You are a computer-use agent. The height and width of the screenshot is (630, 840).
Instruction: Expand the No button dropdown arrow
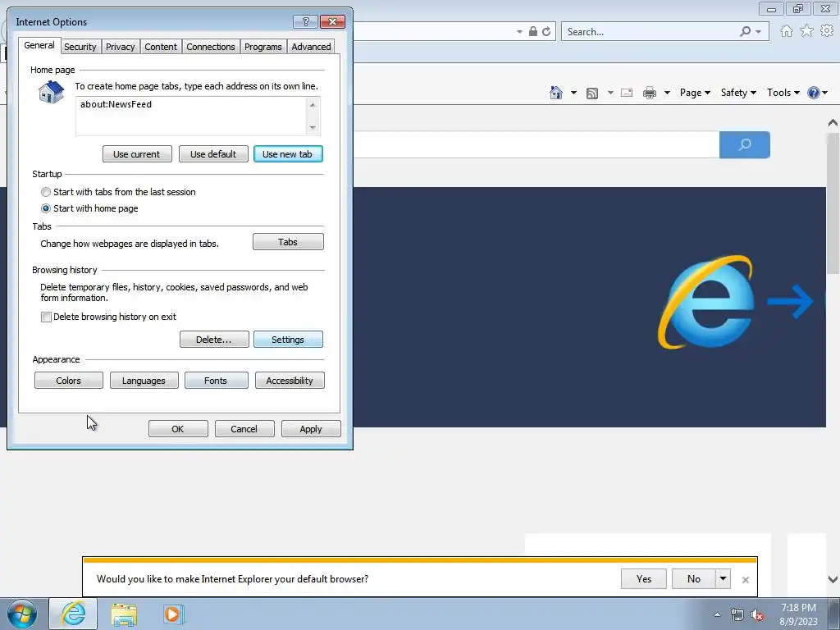pyautogui.click(x=724, y=578)
